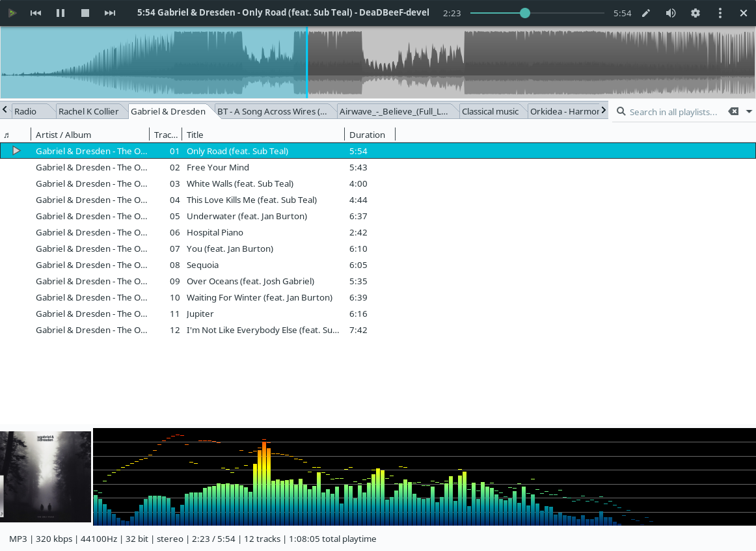The height and width of the screenshot is (551, 756).
Task: Open the pencil edit icon in toolbar
Action: (646, 13)
